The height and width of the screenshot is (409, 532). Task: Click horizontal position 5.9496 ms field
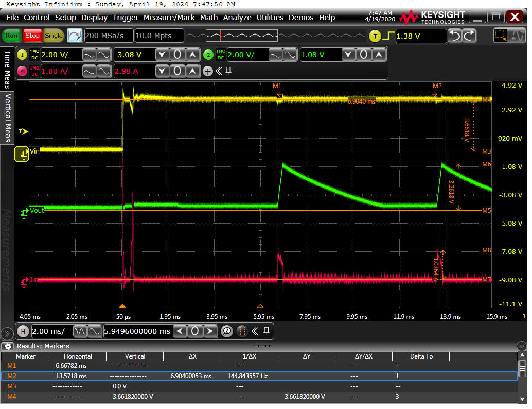coord(138,331)
